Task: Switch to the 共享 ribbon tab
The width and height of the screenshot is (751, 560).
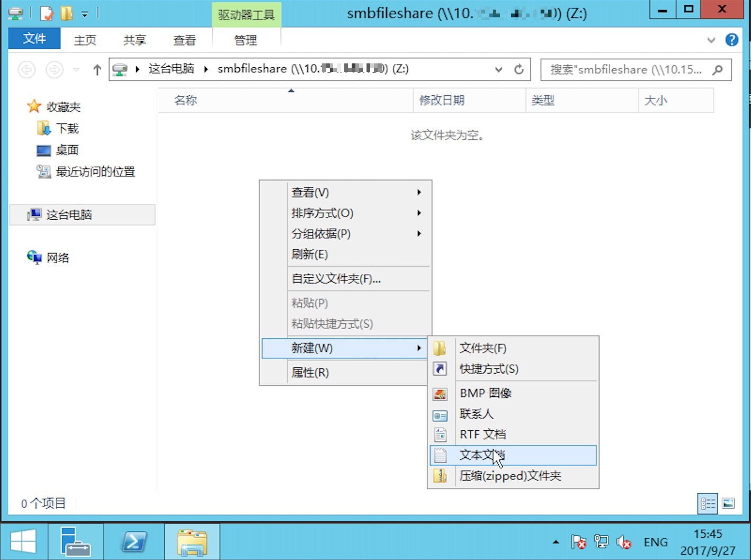Action: tap(133, 39)
